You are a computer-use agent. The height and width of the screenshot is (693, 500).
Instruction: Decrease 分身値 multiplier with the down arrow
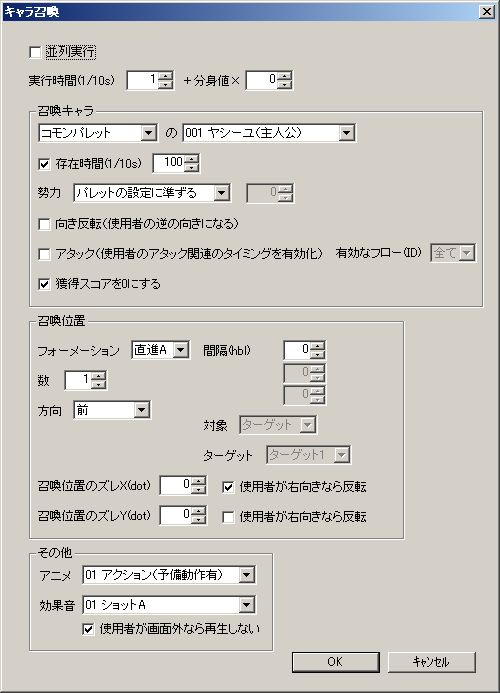(284, 84)
